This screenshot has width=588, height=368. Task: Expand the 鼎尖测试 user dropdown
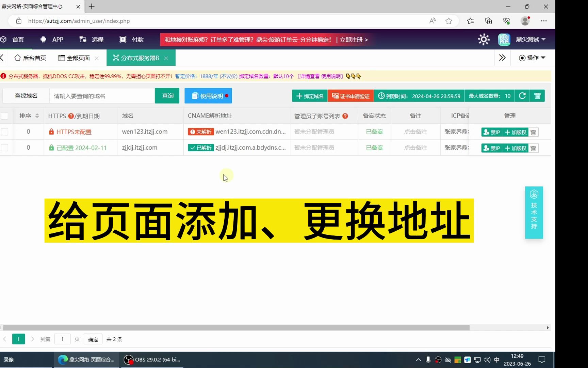531,40
